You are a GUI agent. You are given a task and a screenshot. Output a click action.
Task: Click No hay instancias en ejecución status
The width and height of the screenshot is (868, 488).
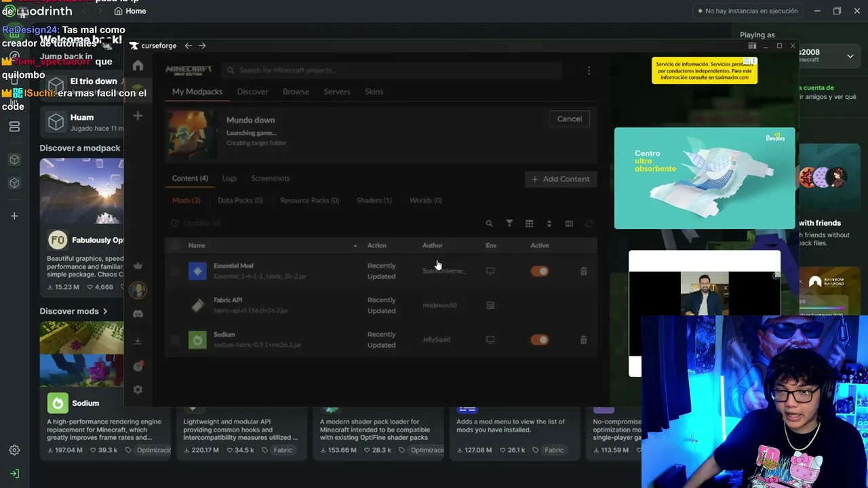(748, 11)
